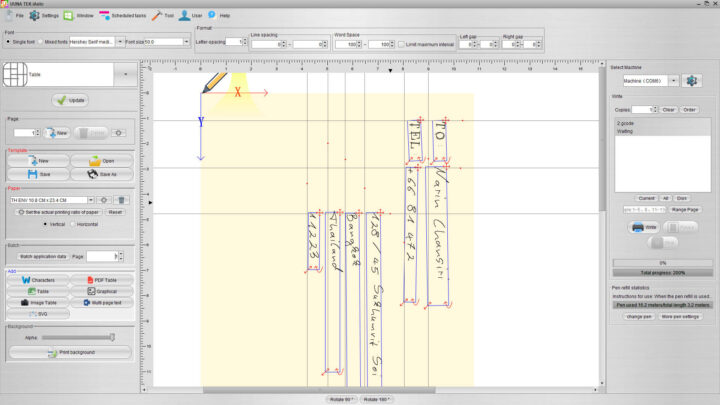This screenshot has height=405, width=720.
Task: Open the Tool menu
Action: (163, 16)
